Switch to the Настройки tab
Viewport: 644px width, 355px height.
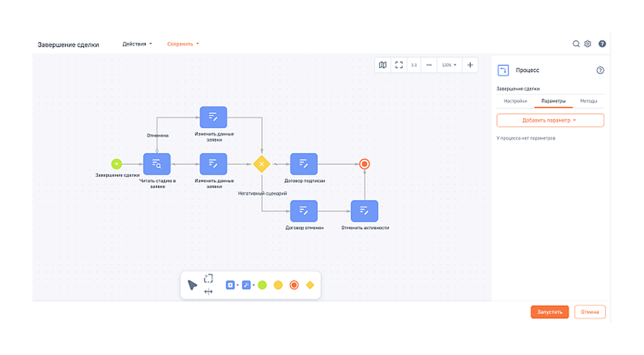point(515,101)
